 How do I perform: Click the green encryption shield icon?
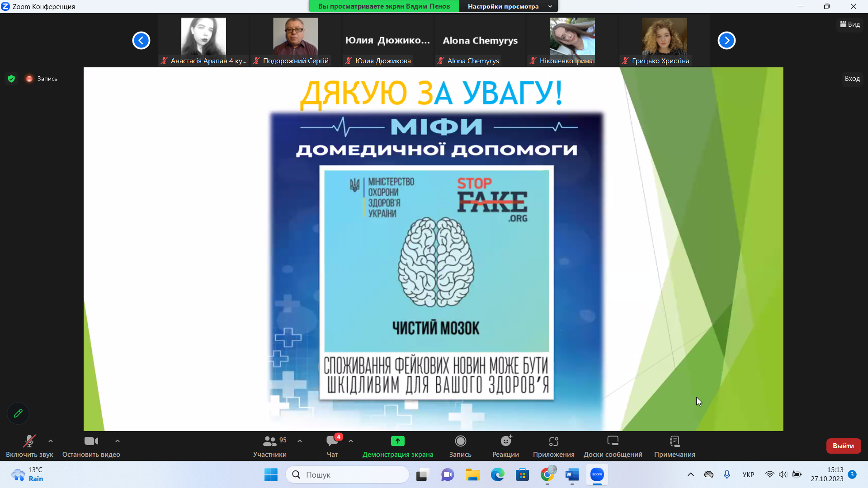coord(12,79)
